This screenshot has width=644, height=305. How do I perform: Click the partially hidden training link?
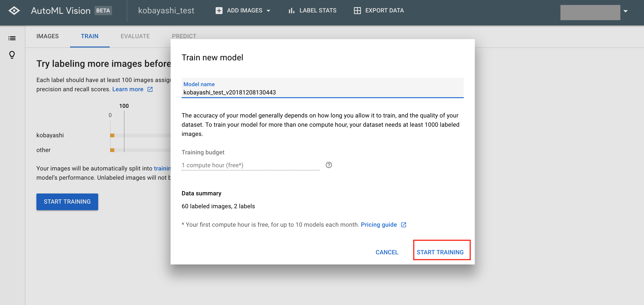pyautogui.click(x=162, y=168)
